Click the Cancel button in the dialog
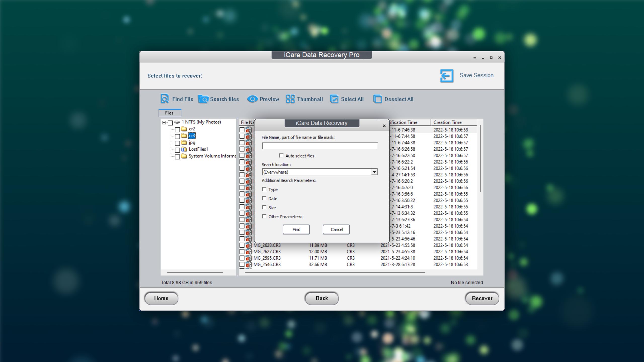 tap(336, 229)
